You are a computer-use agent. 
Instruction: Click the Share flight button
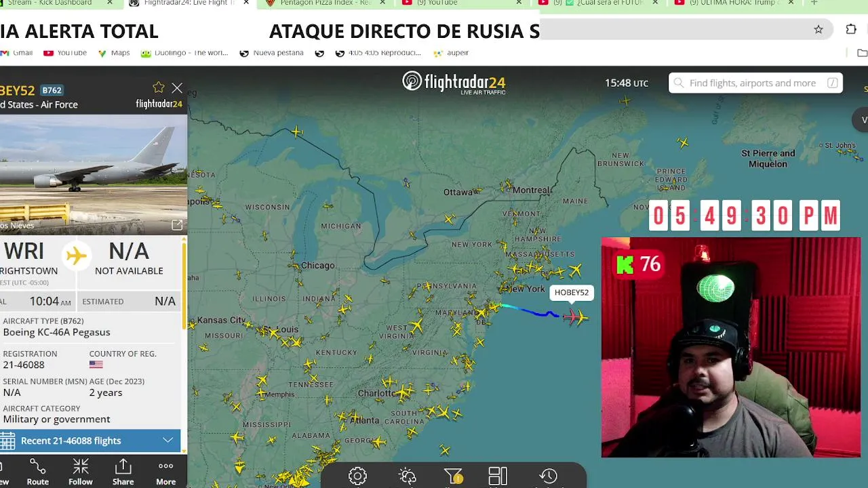(123, 472)
